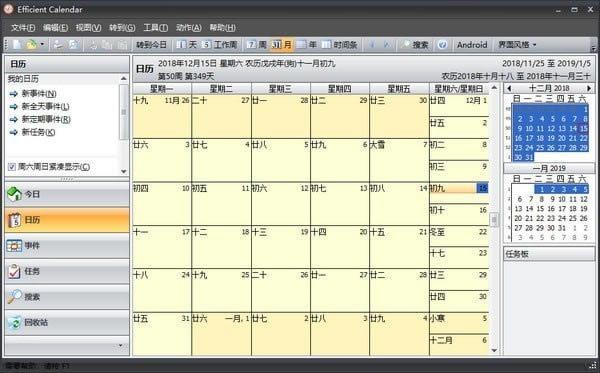Select the 小寒 January 5 cell
The width and height of the screenshot is (600, 373).
[459, 323]
